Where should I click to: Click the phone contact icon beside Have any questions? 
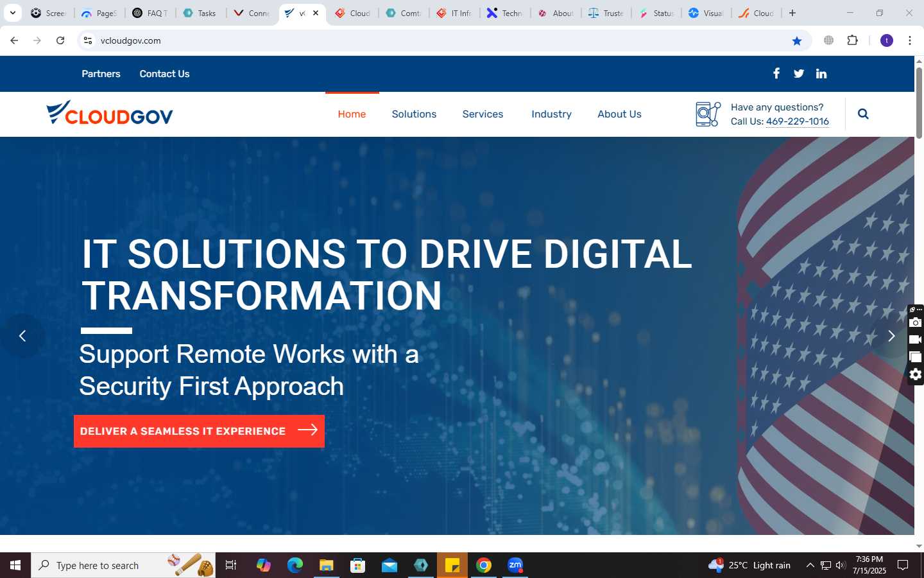[708, 114]
